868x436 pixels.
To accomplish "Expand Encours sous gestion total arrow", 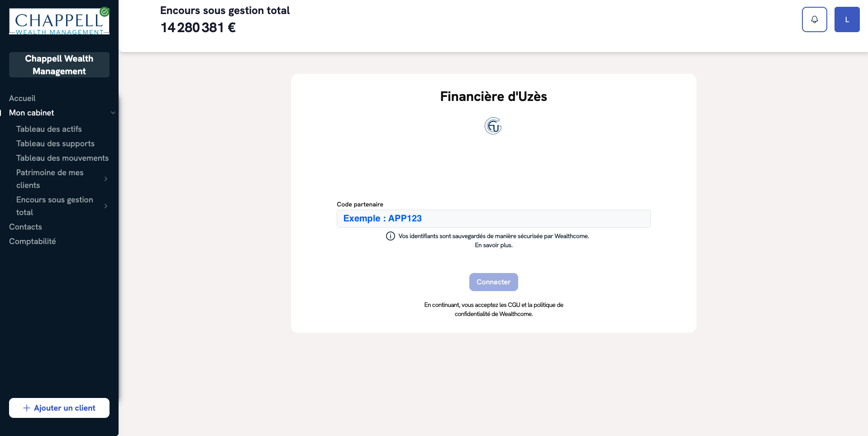I will [106, 206].
